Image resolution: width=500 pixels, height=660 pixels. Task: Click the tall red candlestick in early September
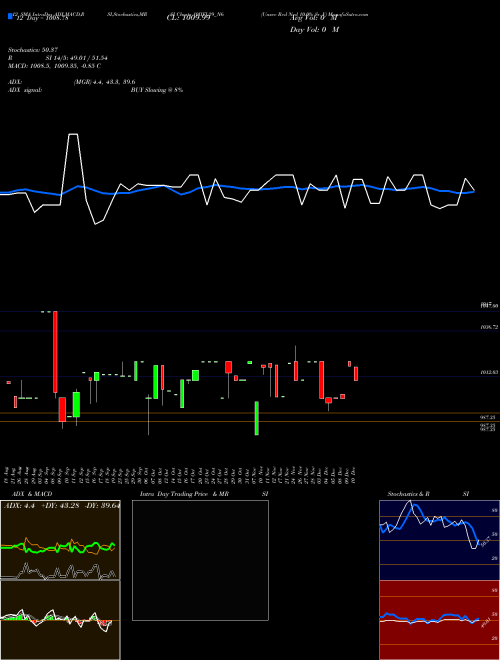coord(55,352)
